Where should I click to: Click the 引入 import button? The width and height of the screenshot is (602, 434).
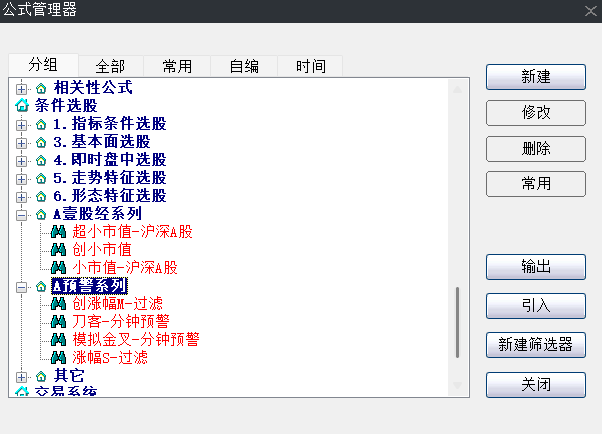pos(535,304)
